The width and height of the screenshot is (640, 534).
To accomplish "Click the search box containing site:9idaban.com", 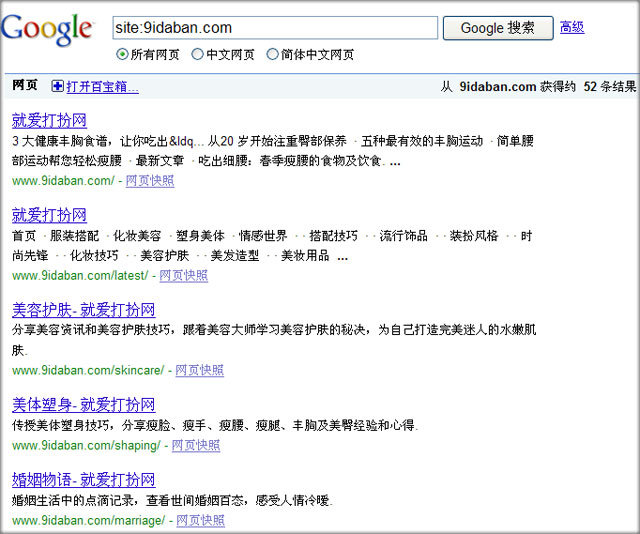I will [275, 28].
